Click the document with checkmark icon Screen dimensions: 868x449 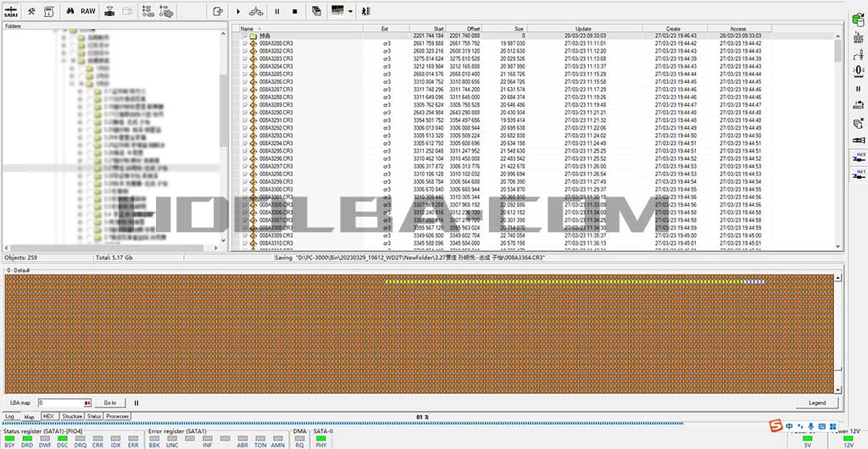click(218, 11)
